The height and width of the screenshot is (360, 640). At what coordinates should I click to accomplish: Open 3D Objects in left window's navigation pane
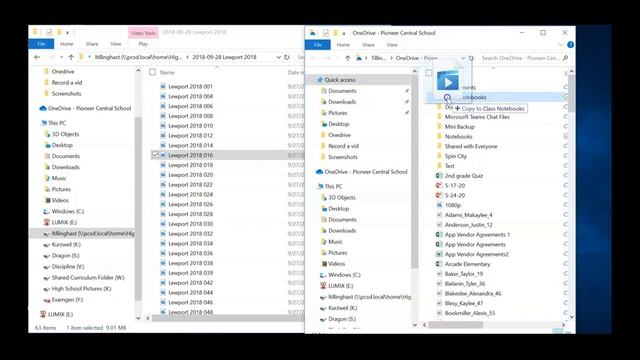point(65,134)
